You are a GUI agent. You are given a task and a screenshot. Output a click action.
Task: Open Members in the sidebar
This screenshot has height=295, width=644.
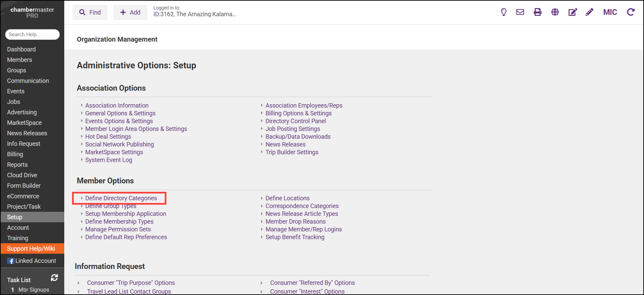click(20, 60)
